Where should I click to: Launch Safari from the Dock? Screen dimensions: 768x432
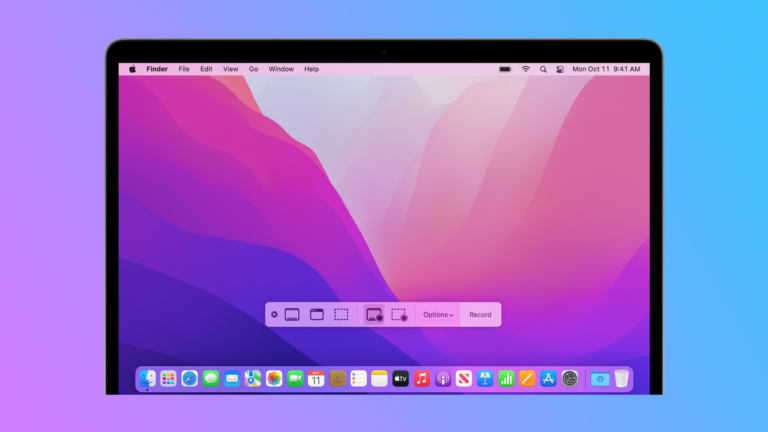pos(189,379)
